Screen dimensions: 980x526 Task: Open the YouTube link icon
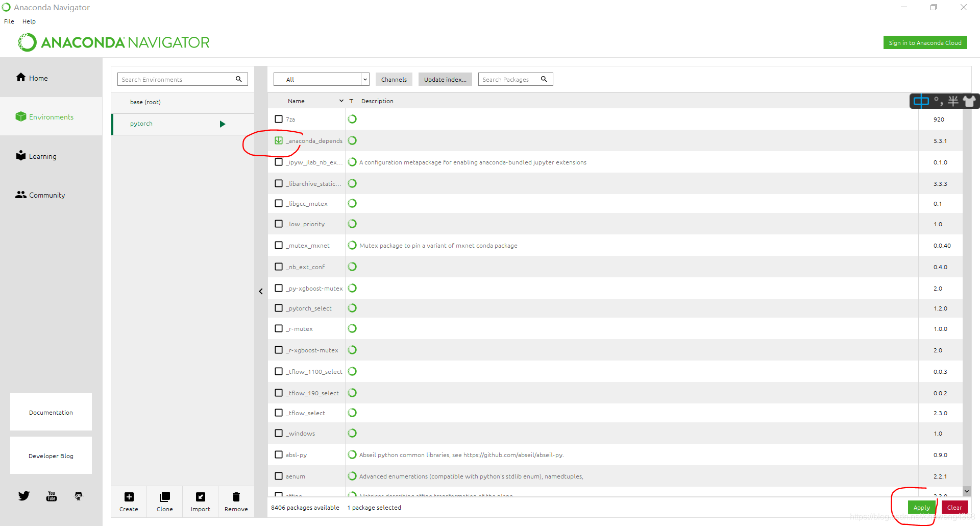coord(52,496)
